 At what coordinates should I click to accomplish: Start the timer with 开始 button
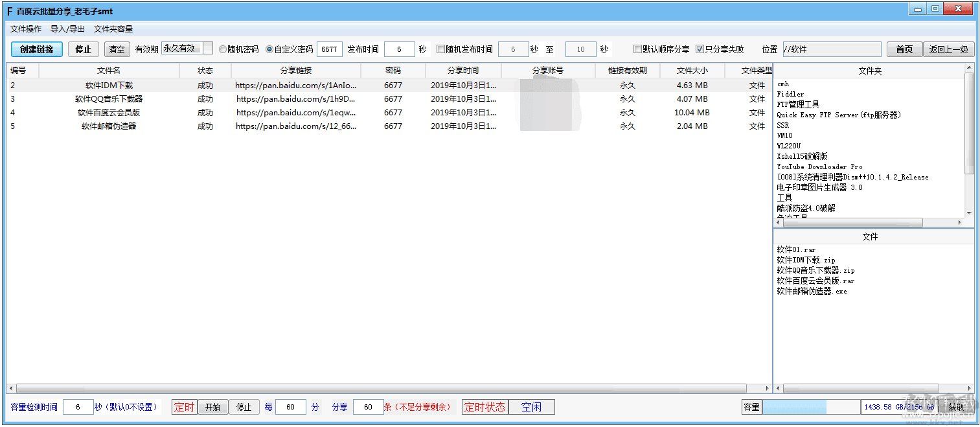click(212, 407)
